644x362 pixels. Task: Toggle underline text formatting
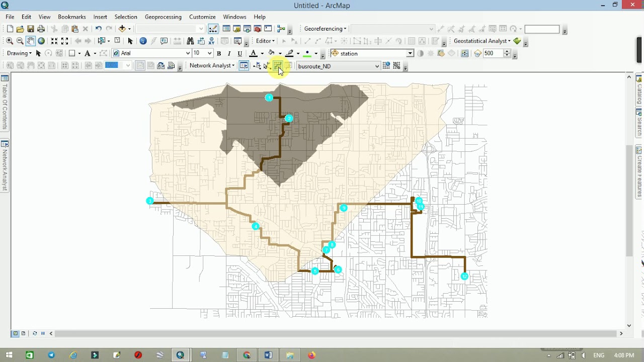[x=239, y=53]
